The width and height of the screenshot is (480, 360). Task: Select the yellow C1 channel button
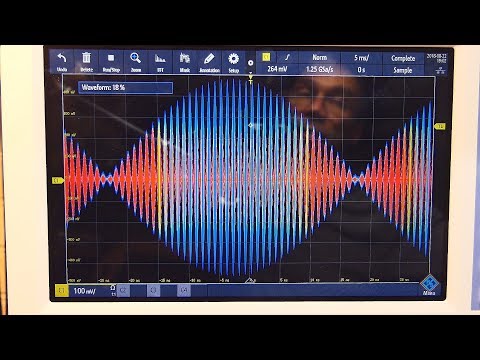click(62, 290)
